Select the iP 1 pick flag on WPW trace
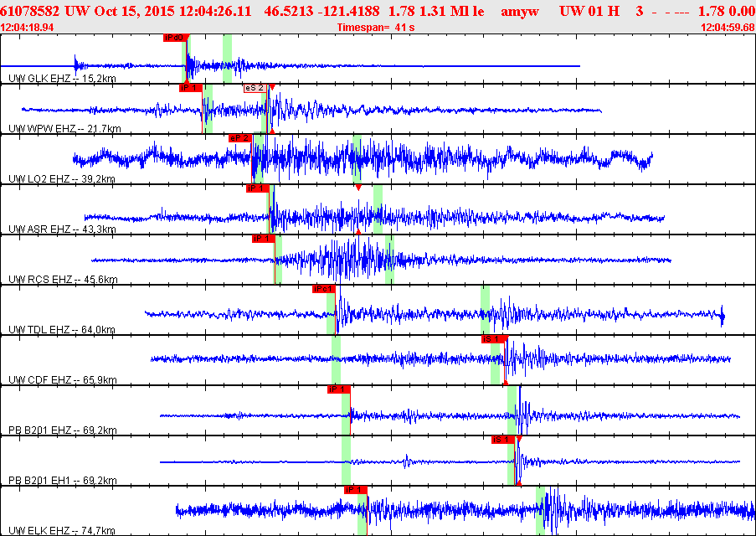 tap(190, 88)
